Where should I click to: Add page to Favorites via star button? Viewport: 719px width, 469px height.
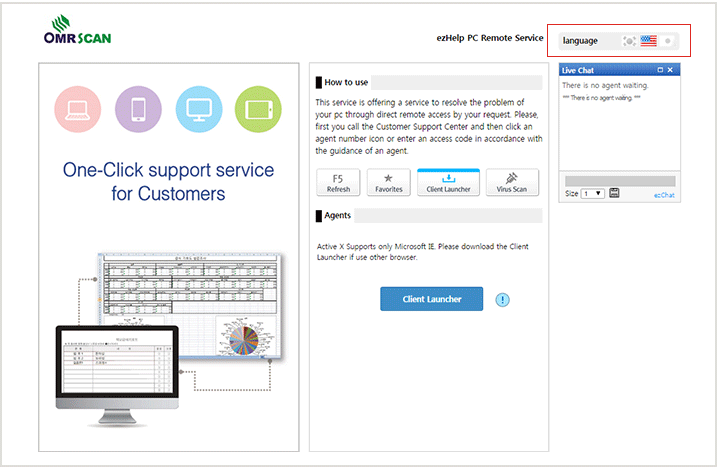(x=388, y=182)
